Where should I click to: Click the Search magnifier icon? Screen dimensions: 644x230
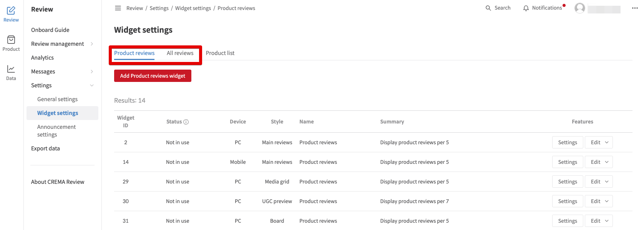[488, 8]
